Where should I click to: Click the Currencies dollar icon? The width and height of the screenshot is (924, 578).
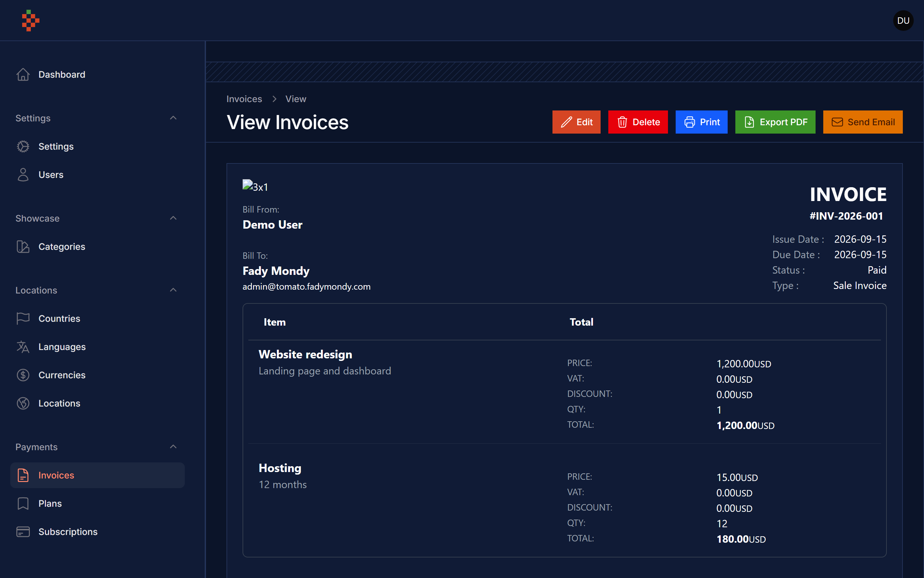coord(23,375)
